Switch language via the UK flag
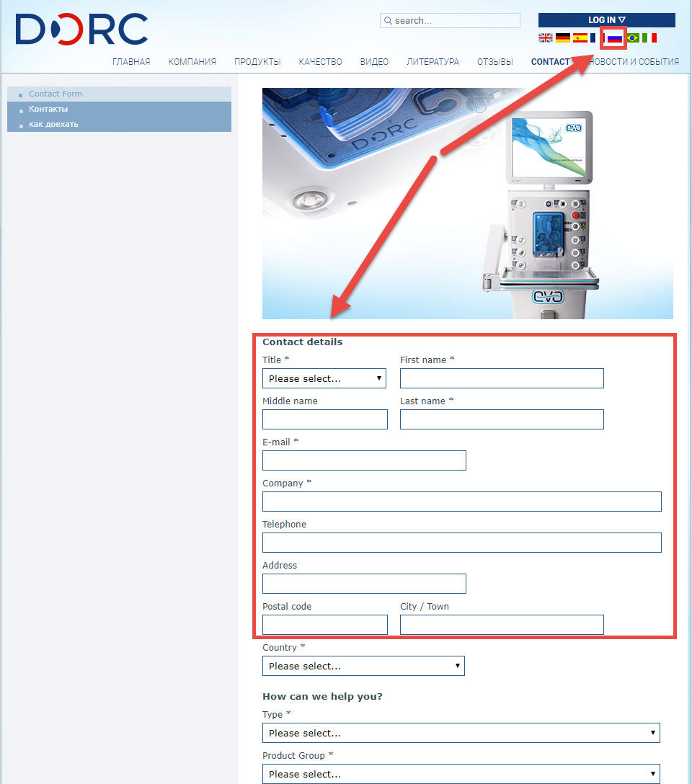Viewport: 692px width, 784px height. [x=546, y=38]
